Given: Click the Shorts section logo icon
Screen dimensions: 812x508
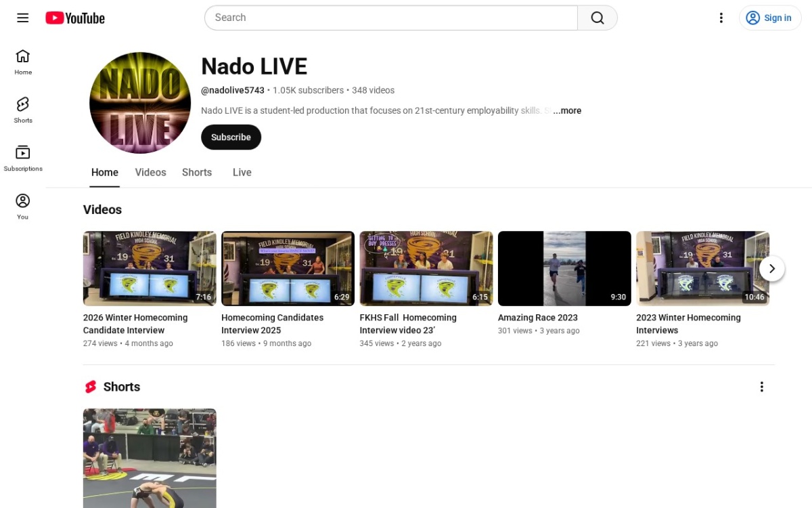Looking at the screenshot, I should [x=91, y=387].
